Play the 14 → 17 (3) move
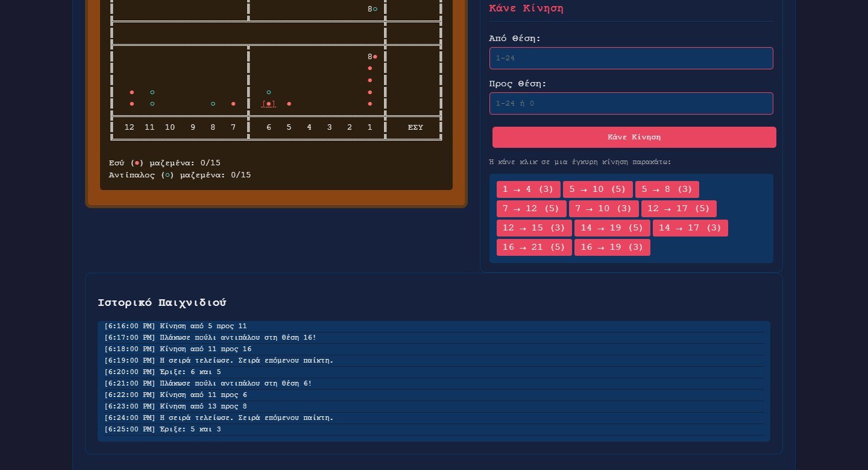This screenshot has width=868, height=470. pos(690,228)
